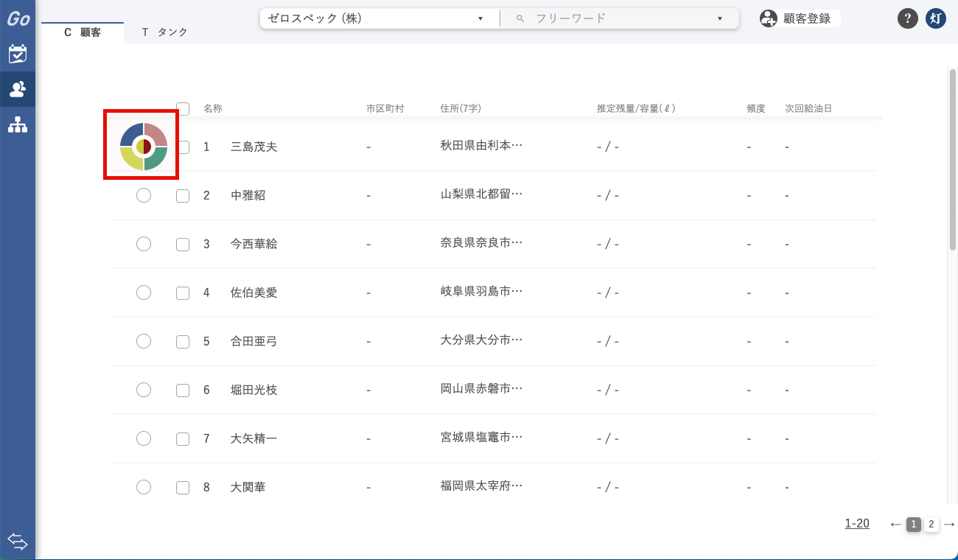Open the calendar schedule sidebar icon
This screenshot has width=958, height=560.
(x=18, y=54)
